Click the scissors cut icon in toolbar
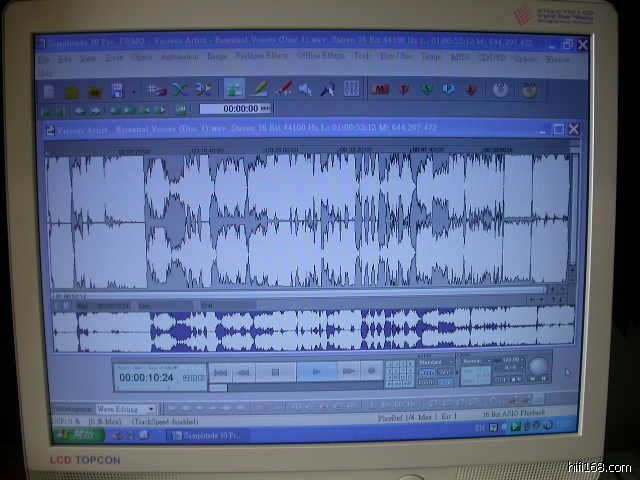This screenshot has height=480, width=640. [x=179, y=89]
